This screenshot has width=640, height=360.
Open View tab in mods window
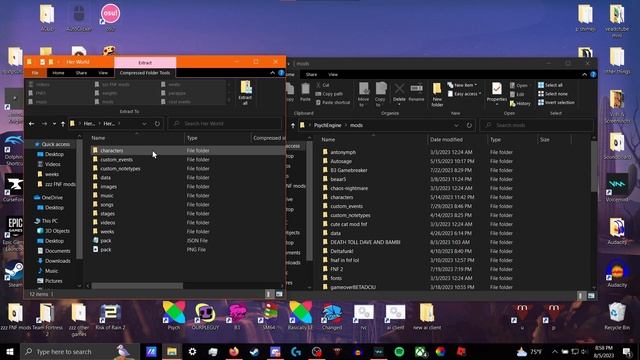pos(333,74)
